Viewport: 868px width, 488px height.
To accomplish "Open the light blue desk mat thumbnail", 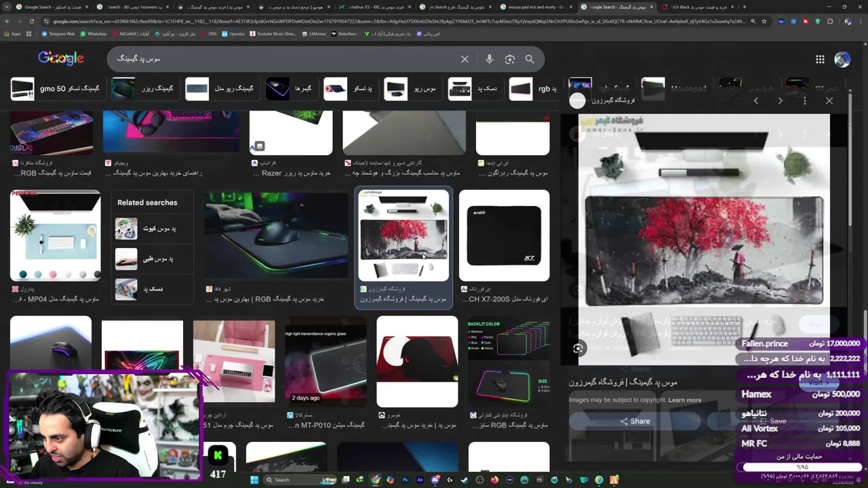I will (56, 235).
